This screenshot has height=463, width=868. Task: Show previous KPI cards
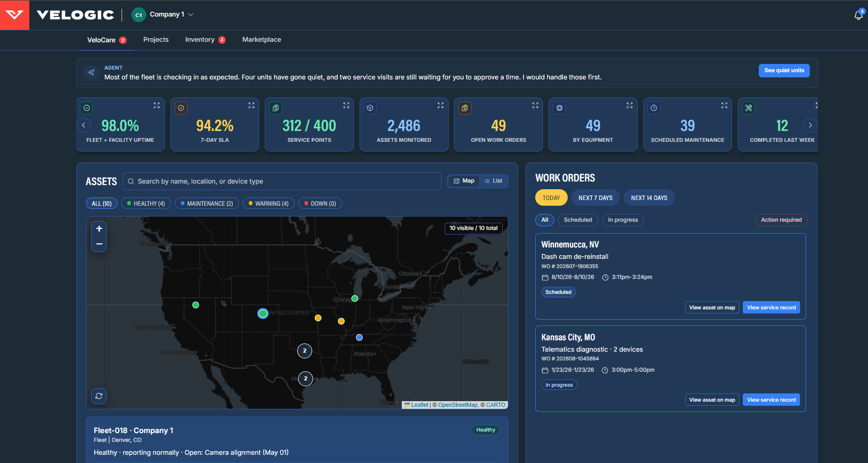(83, 125)
